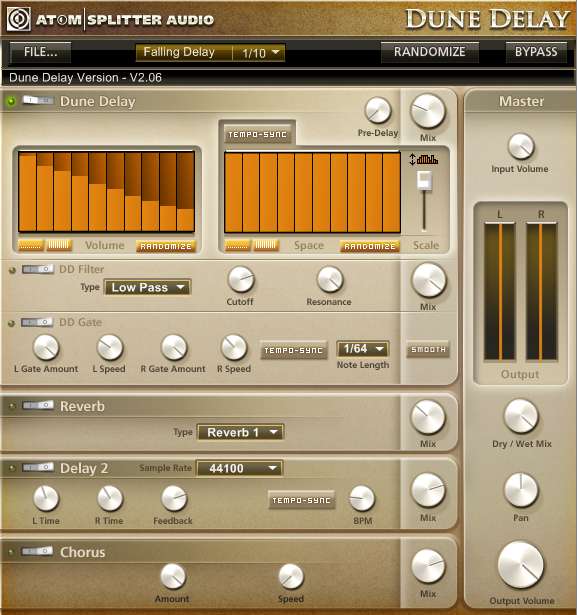Image resolution: width=577 pixels, height=615 pixels.
Task: Click the Pan knob
Action: click(521, 490)
